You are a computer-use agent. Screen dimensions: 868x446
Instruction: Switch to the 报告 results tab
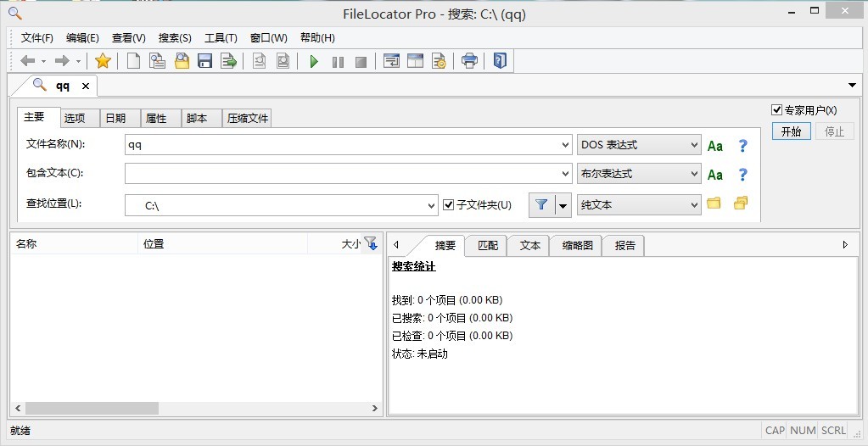625,246
